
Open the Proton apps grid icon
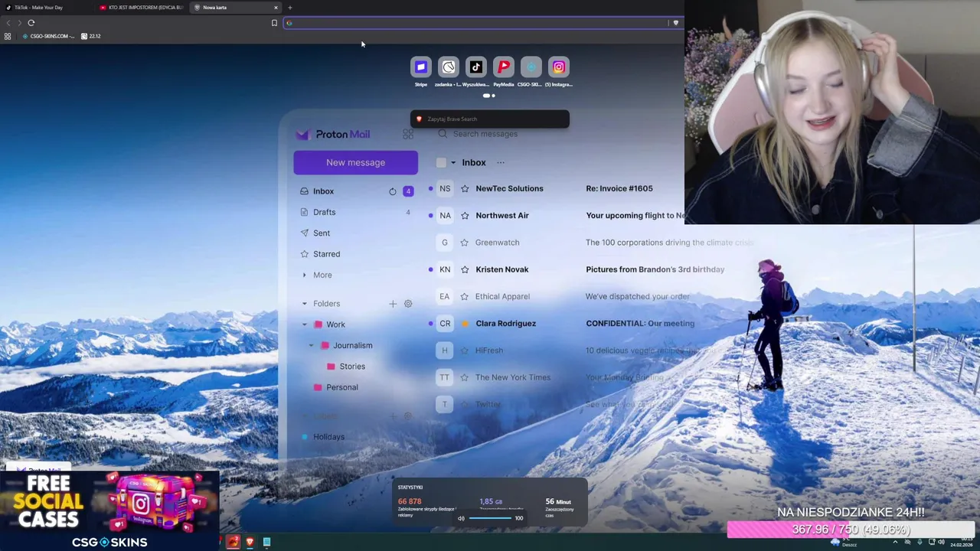[x=408, y=134]
